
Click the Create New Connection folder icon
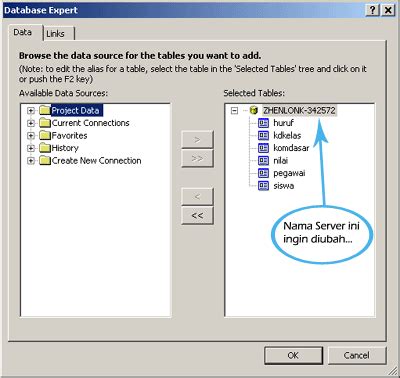[45, 161]
